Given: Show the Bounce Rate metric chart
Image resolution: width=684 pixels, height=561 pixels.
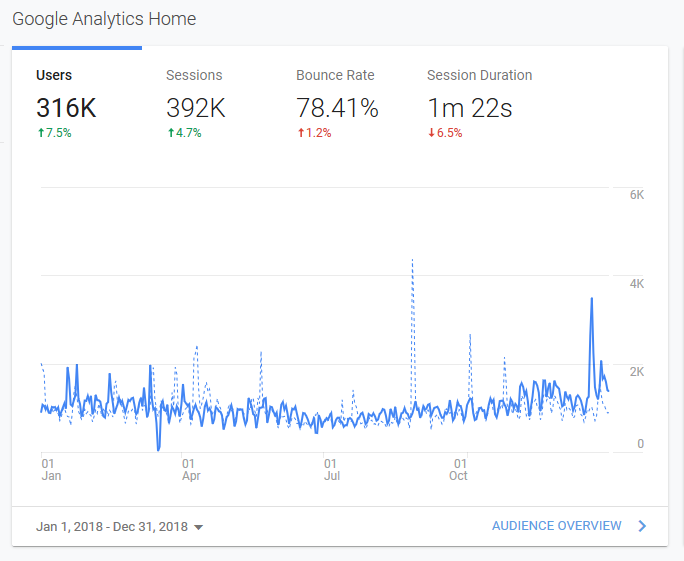Looking at the screenshot, I should tap(335, 75).
